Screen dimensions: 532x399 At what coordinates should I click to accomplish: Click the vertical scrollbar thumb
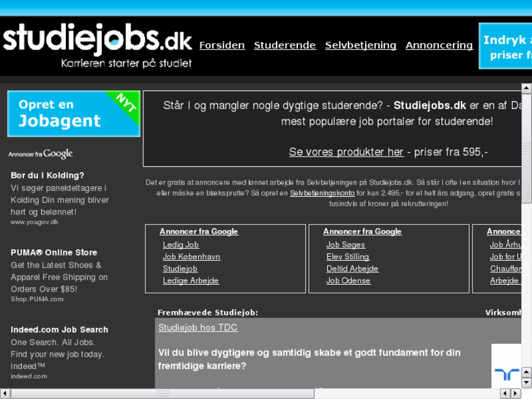pyautogui.click(x=527, y=149)
